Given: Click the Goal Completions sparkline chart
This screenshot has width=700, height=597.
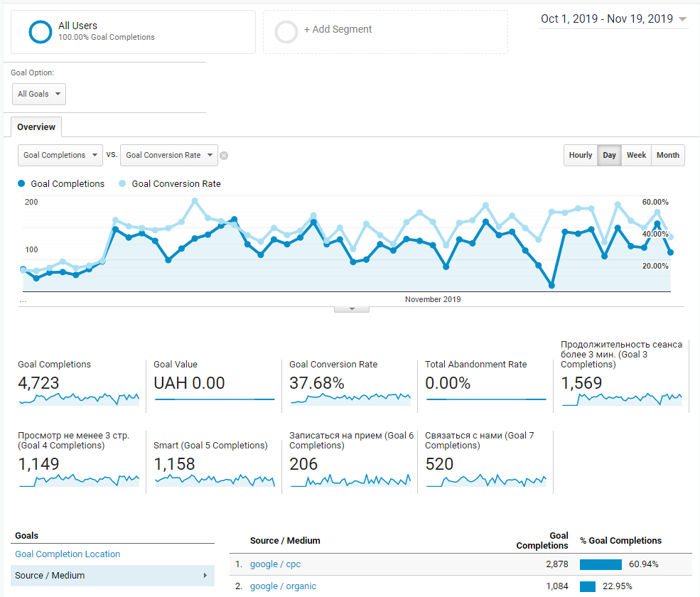Looking at the screenshot, I should 79,399.
